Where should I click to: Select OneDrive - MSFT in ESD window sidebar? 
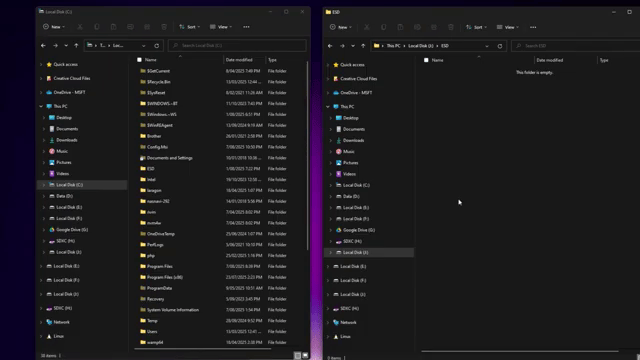[x=356, y=93]
